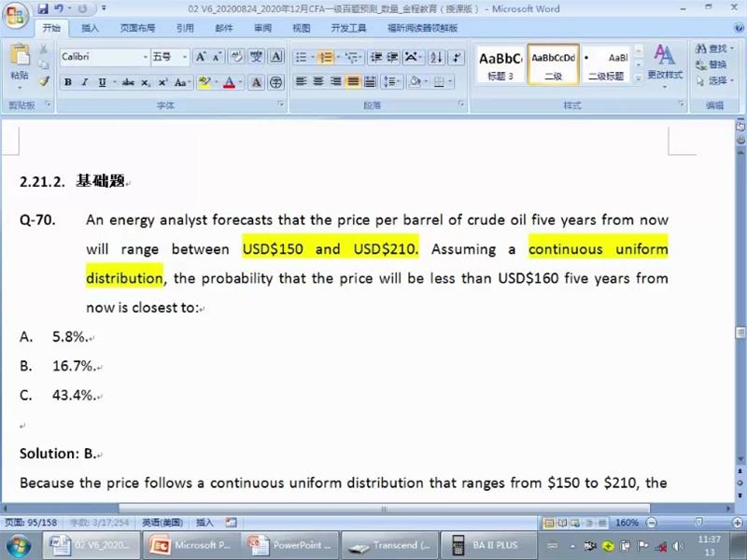Apply subscript formatting
This screenshot has width=747, height=560.
[146, 82]
